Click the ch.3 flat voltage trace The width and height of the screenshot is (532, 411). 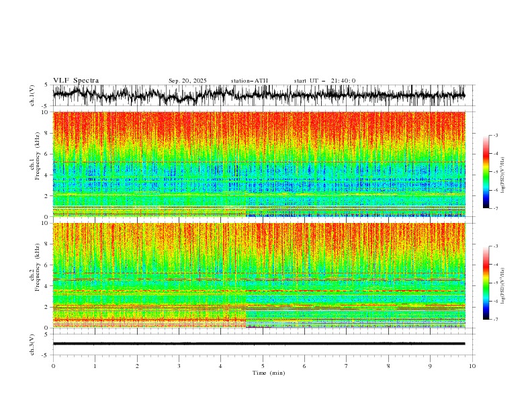(x=259, y=344)
